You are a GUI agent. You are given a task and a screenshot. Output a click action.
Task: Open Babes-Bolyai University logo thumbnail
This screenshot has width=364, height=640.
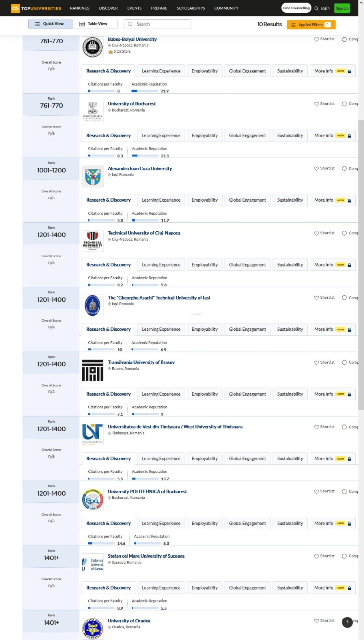93,47
